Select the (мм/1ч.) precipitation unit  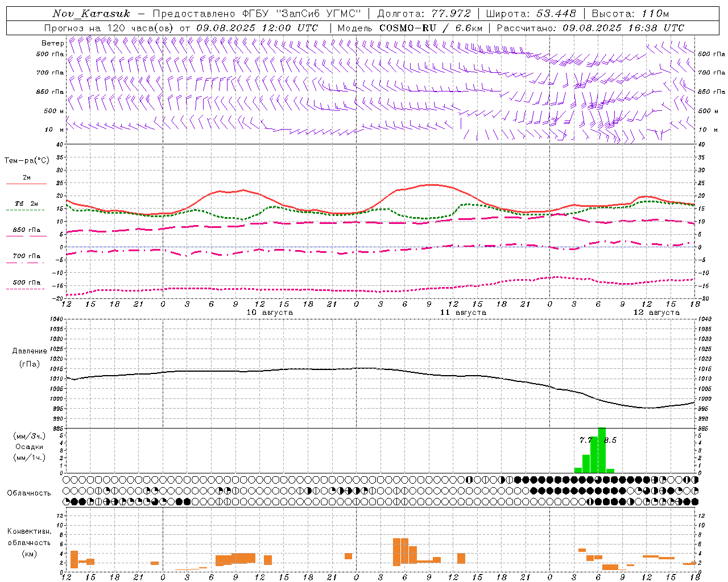click(29, 457)
